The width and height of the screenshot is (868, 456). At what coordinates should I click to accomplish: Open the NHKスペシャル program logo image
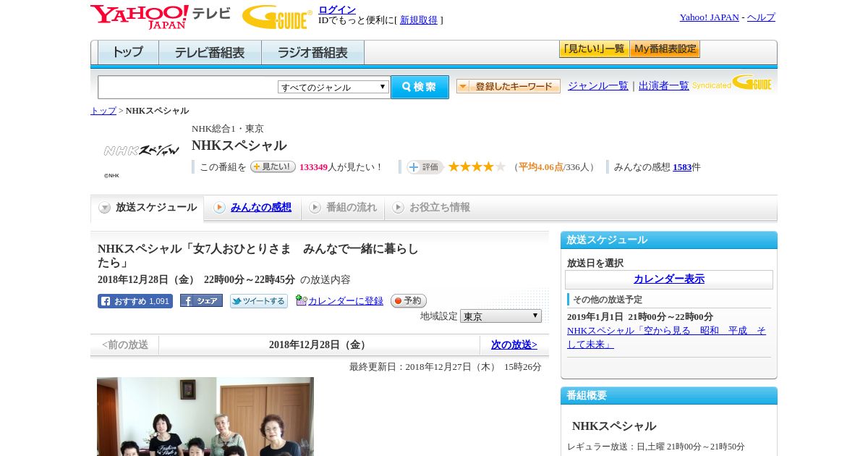pyautogui.click(x=142, y=151)
